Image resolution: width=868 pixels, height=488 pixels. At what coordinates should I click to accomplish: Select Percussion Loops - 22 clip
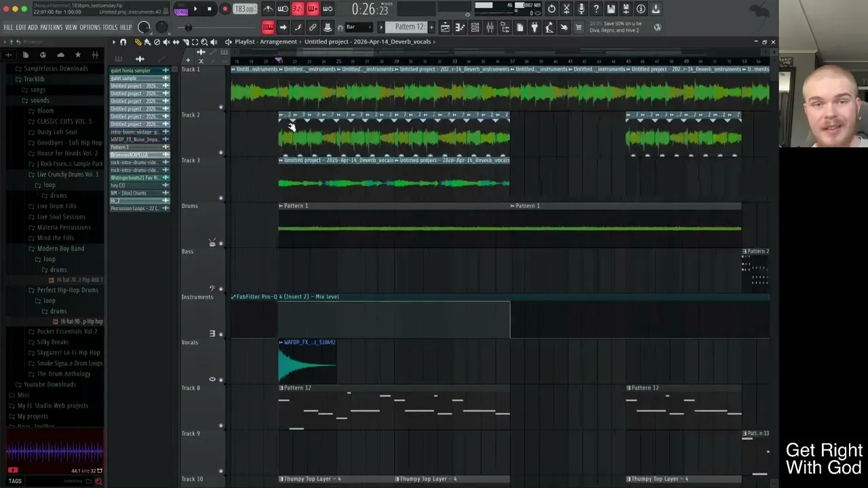click(x=140, y=208)
